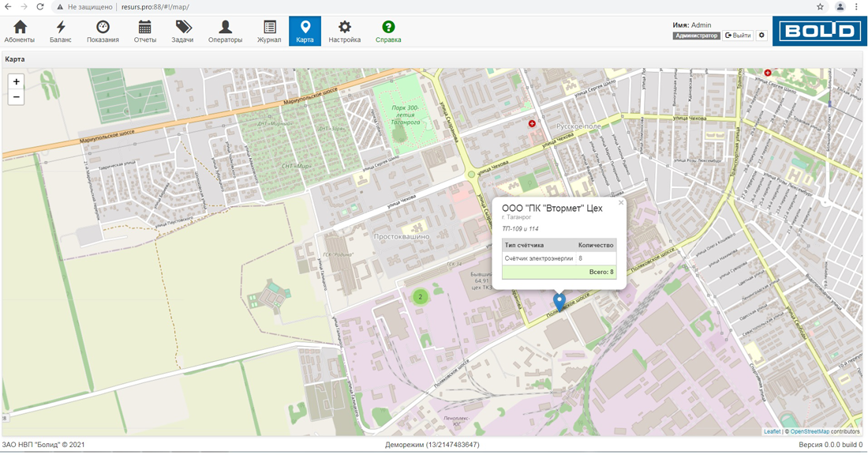The image size is (868, 455).
Task: Open the Абоненты home section
Action: [20, 32]
